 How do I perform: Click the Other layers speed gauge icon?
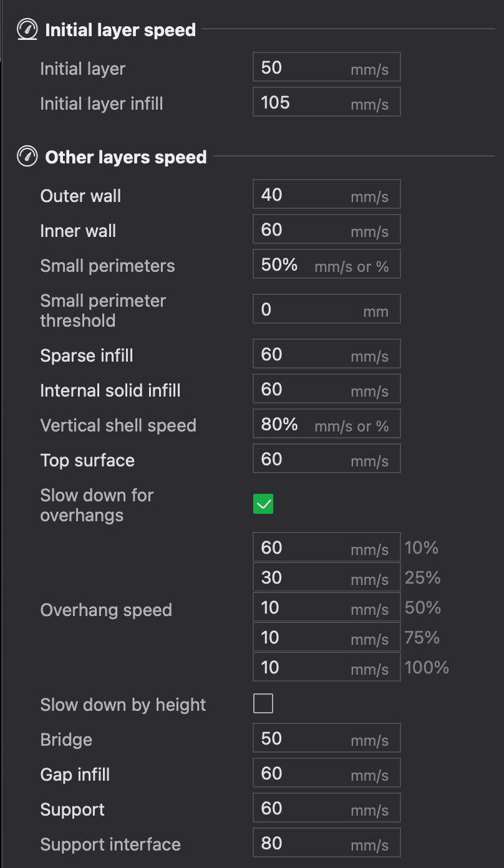coord(27,157)
